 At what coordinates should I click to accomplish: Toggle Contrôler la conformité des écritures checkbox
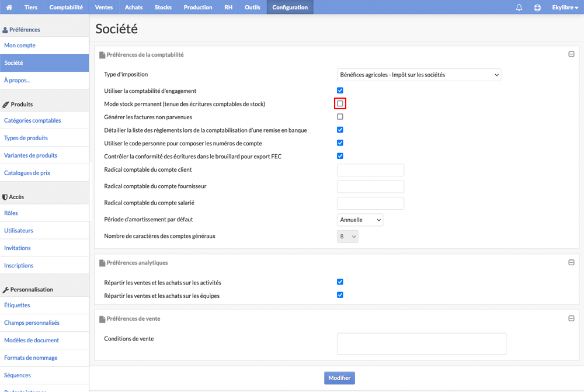click(340, 156)
